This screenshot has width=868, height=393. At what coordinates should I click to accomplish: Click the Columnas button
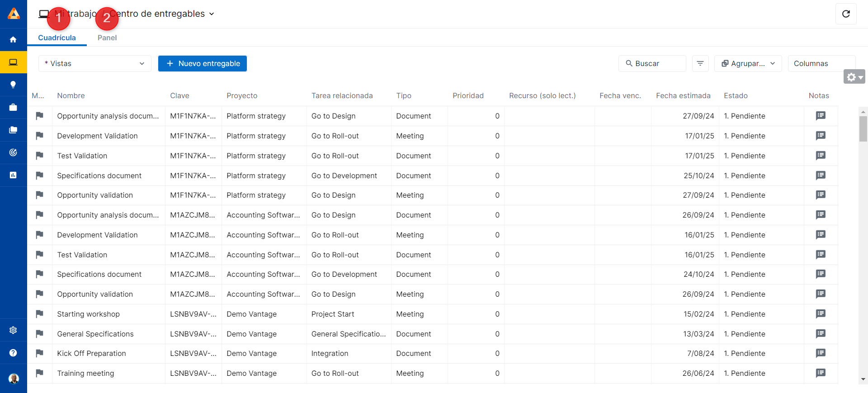point(821,64)
